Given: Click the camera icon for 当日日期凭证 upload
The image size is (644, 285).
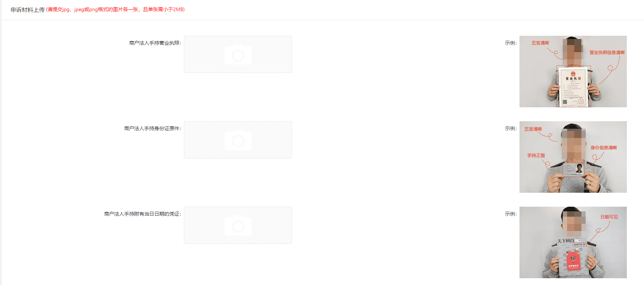Looking at the screenshot, I should [238, 225].
